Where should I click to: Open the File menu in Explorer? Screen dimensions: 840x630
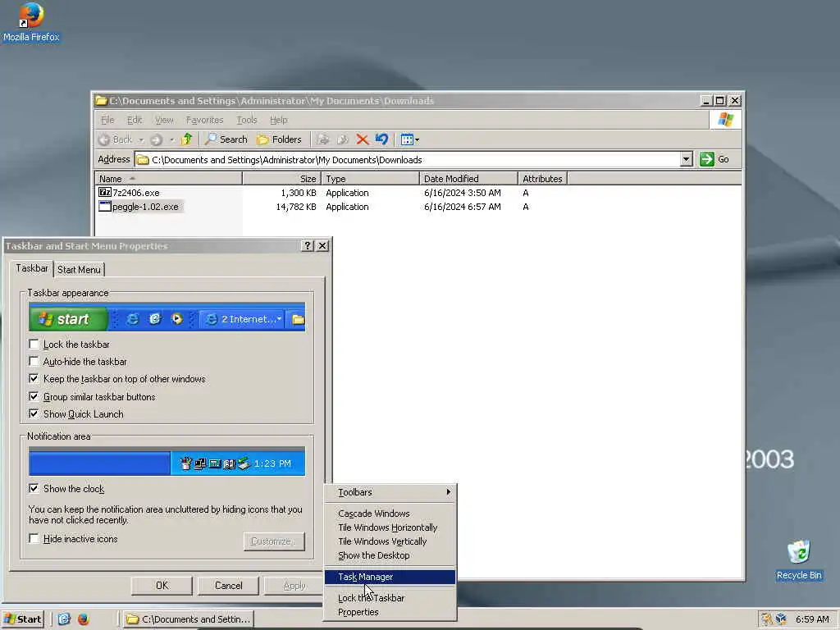(x=107, y=120)
